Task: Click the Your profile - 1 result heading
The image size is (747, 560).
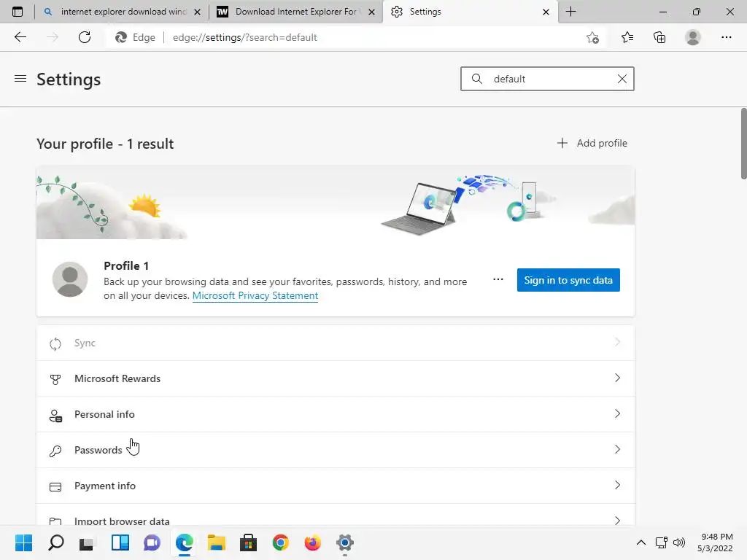Action: (105, 144)
